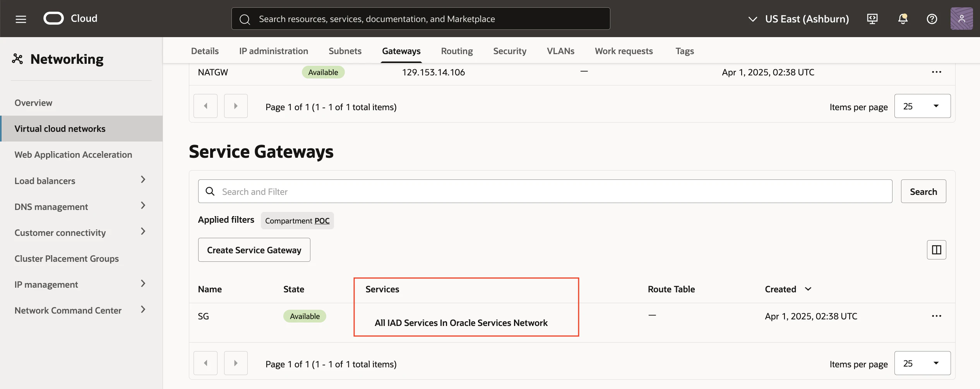Click the magnifier icon in top search bar
The width and height of the screenshot is (980, 389).
(245, 19)
